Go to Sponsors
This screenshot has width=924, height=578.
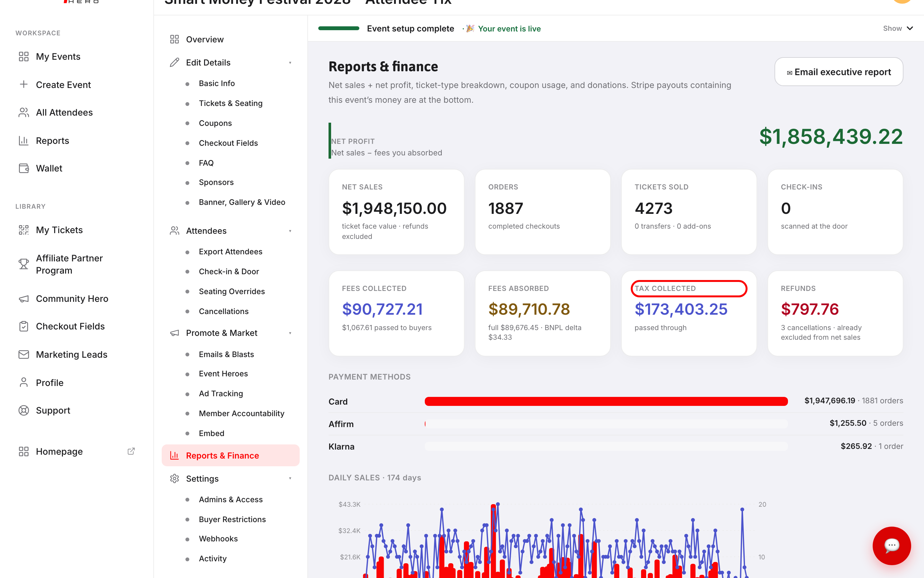pyautogui.click(x=216, y=182)
